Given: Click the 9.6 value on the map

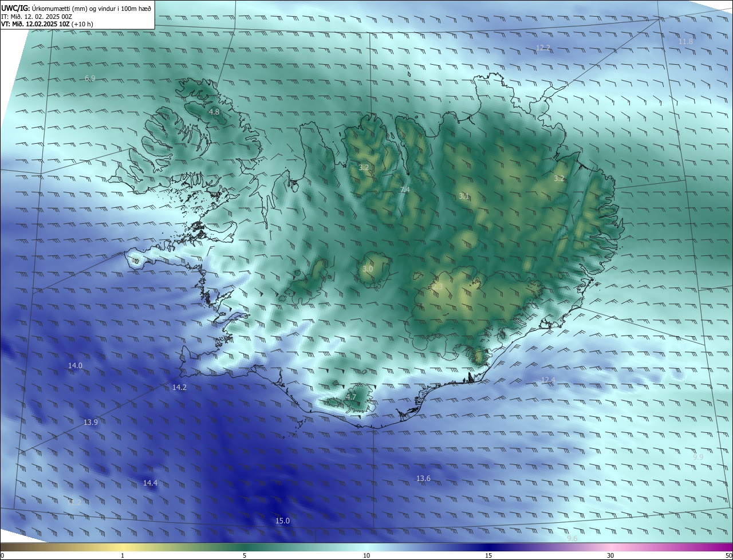Looking at the screenshot, I should [x=572, y=538].
